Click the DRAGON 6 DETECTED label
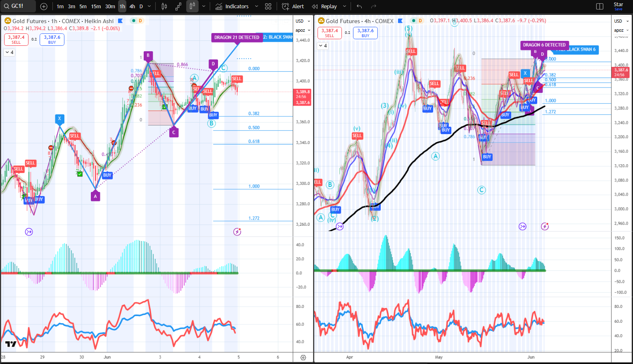The height and width of the screenshot is (364, 633). pyautogui.click(x=545, y=45)
